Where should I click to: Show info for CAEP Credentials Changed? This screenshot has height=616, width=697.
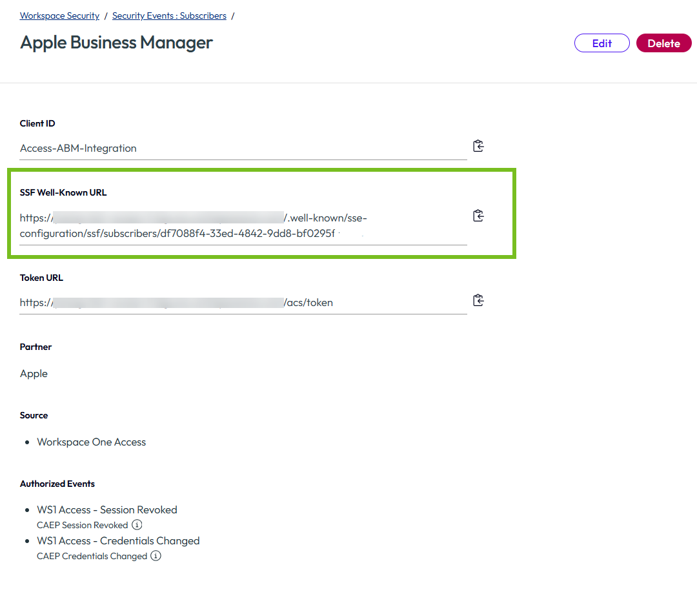156,556
